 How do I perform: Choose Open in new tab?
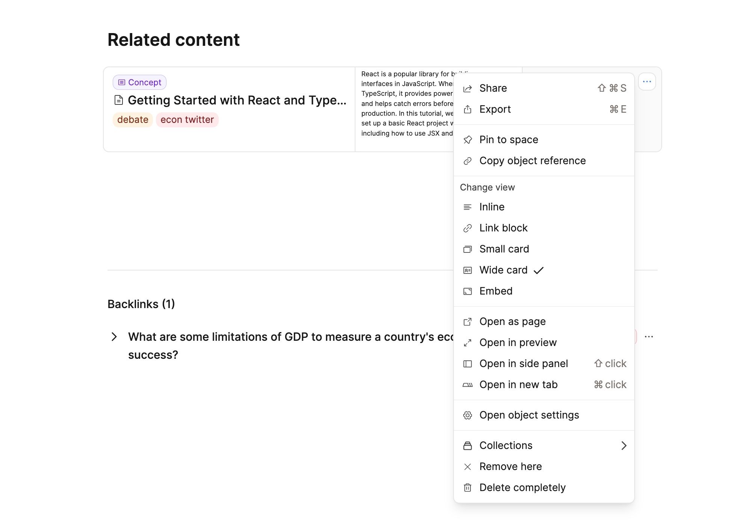[x=518, y=384]
